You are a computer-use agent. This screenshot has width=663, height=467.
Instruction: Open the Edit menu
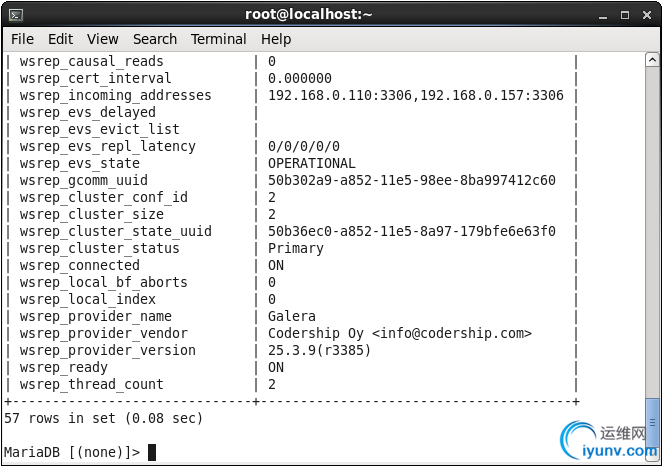point(60,39)
